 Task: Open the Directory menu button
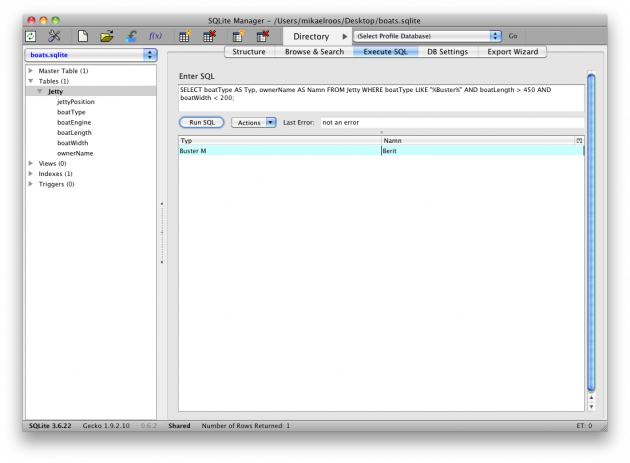(x=317, y=37)
